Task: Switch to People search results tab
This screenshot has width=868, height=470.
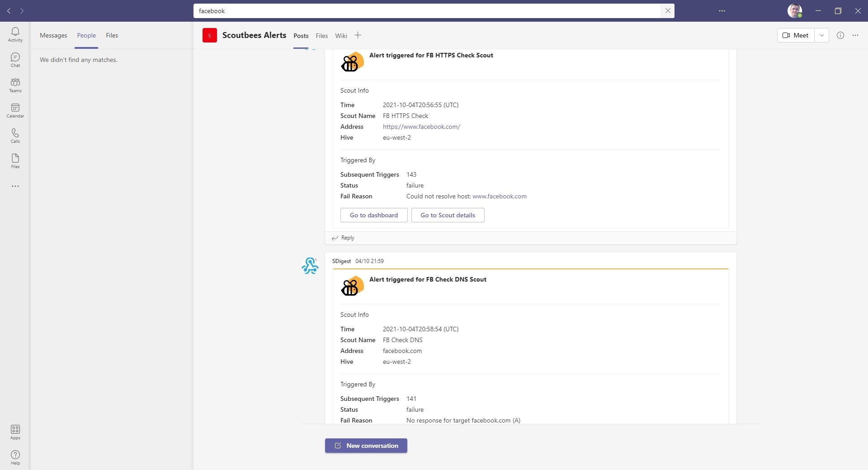Action: (86, 35)
